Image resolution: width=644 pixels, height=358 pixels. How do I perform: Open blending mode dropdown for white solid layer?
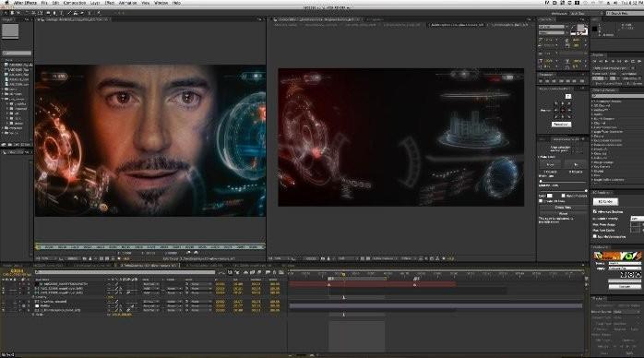(x=150, y=305)
